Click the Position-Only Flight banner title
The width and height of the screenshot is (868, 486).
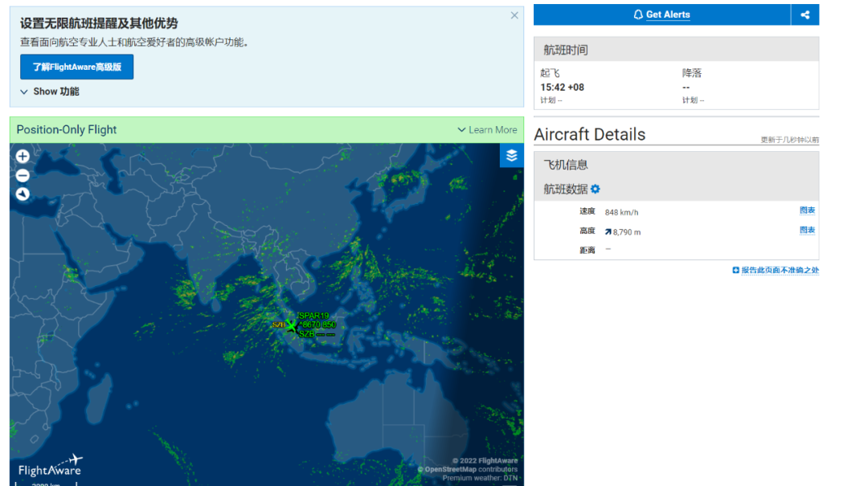click(x=67, y=130)
